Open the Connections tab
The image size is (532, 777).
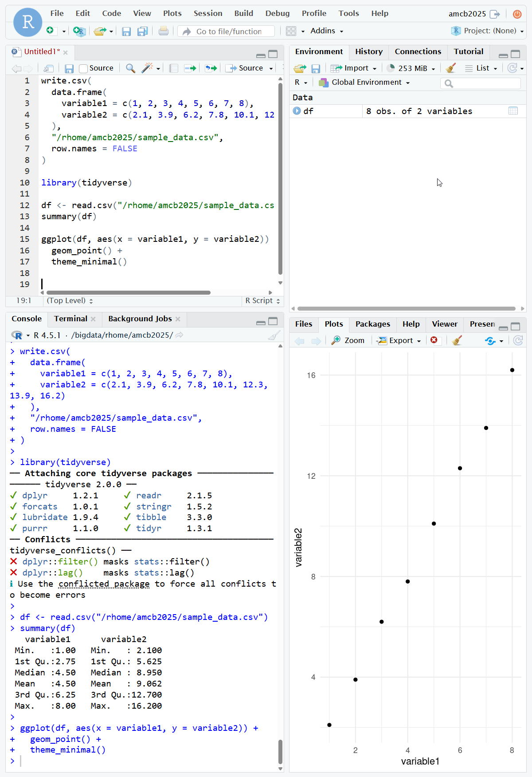[418, 51]
